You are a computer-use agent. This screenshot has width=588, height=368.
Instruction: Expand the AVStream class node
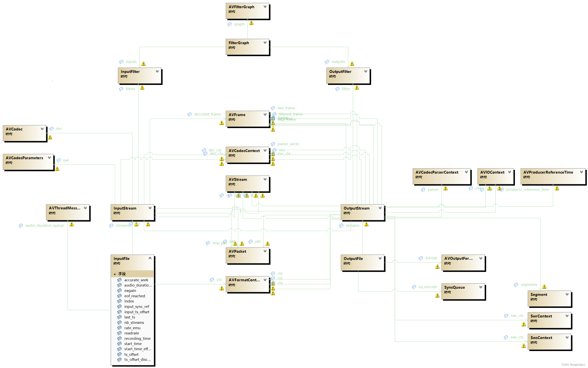click(265, 179)
